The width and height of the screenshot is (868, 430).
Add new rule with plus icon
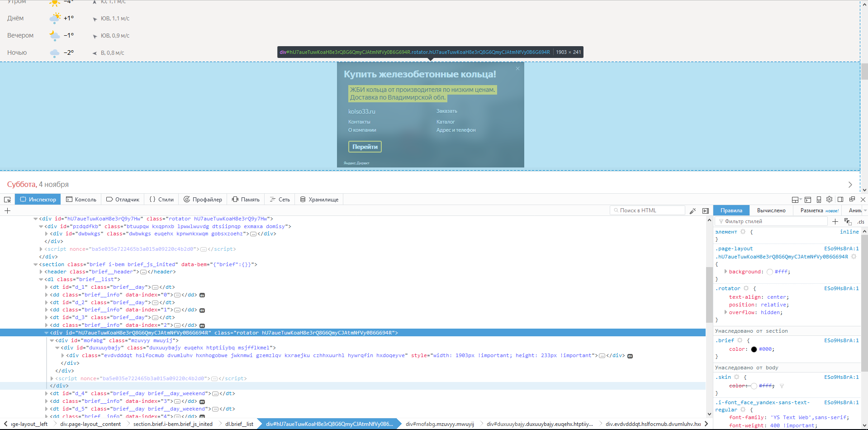point(835,221)
